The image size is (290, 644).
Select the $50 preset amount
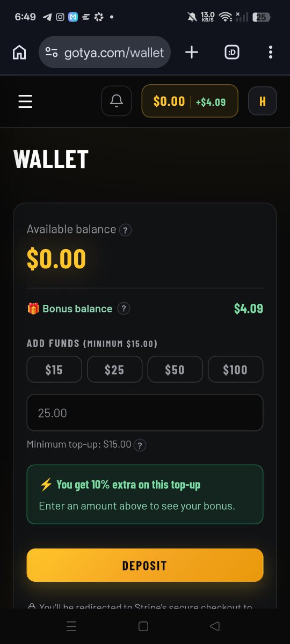click(x=175, y=369)
